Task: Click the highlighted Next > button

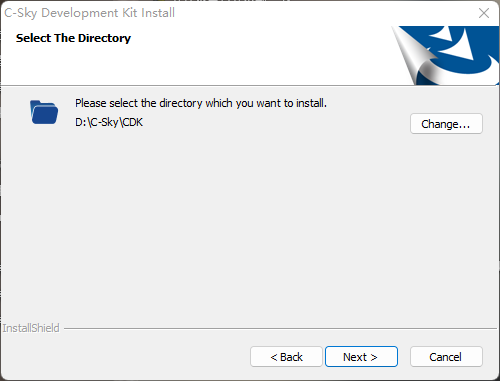Action: coord(361,357)
